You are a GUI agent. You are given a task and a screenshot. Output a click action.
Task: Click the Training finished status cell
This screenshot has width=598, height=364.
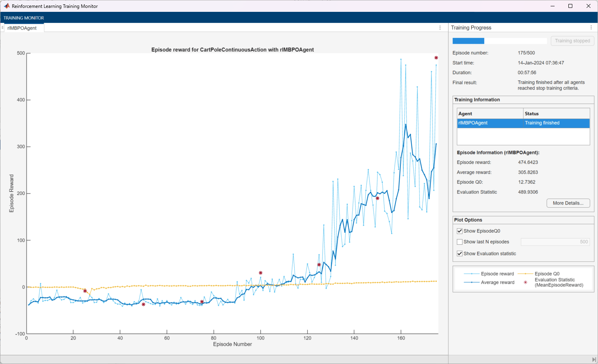pos(557,123)
